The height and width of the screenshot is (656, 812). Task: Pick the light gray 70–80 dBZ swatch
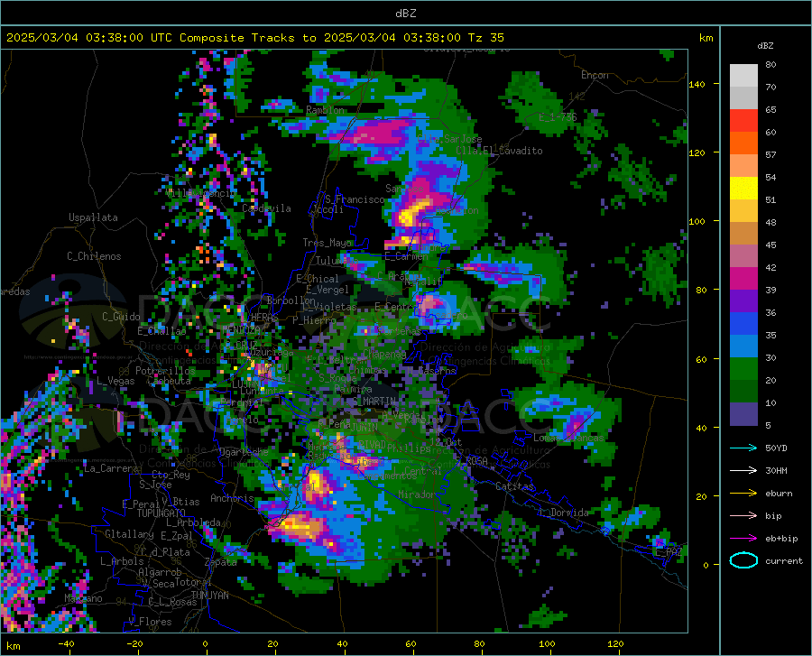[x=743, y=76]
